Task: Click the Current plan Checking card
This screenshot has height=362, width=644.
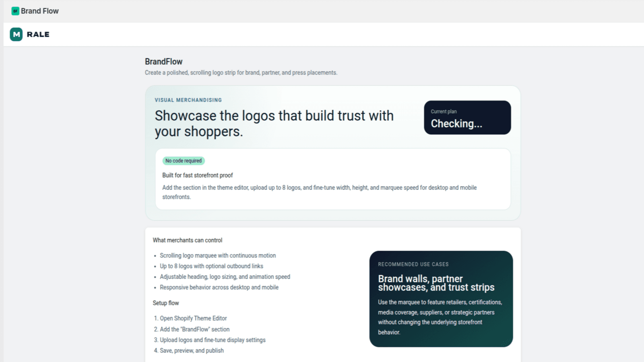Action: tap(467, 117)
